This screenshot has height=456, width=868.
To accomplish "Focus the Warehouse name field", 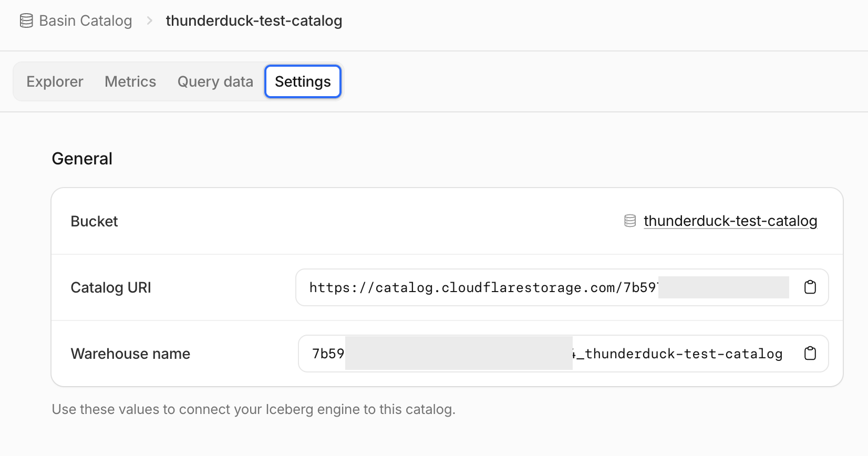I will [563, 354].
